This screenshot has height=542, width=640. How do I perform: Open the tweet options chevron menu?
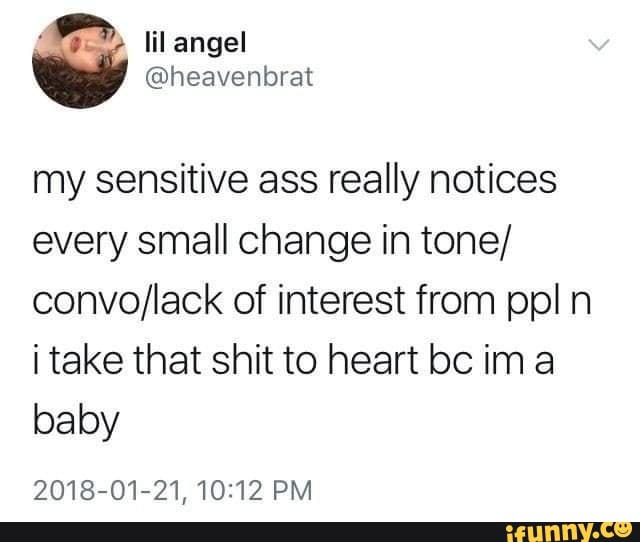coord(599,45)
